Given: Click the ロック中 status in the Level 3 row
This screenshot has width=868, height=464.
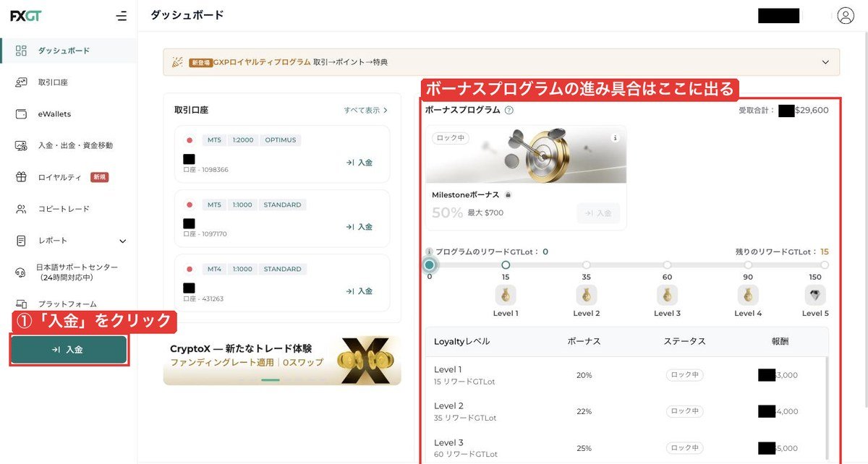Looking at the screenshot, I should [x=685, y=448].
